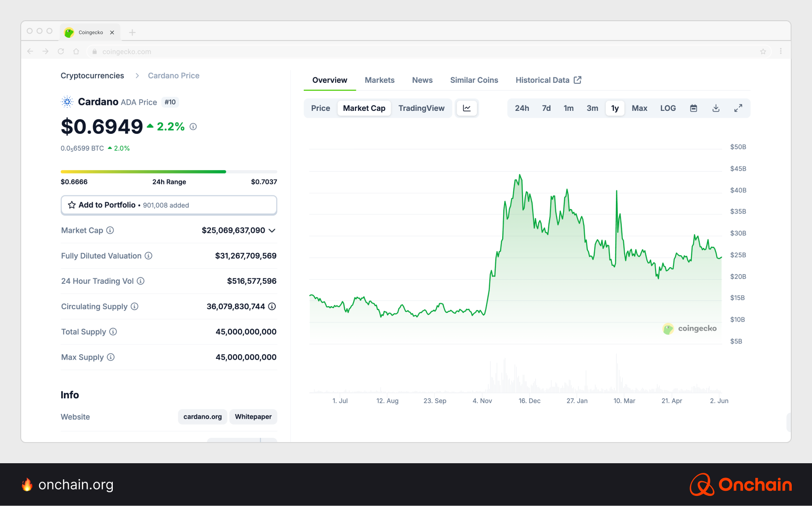Screen dimensions: 812x506
Task: Switch to line chart type icon
Action: tap(467, 108)
